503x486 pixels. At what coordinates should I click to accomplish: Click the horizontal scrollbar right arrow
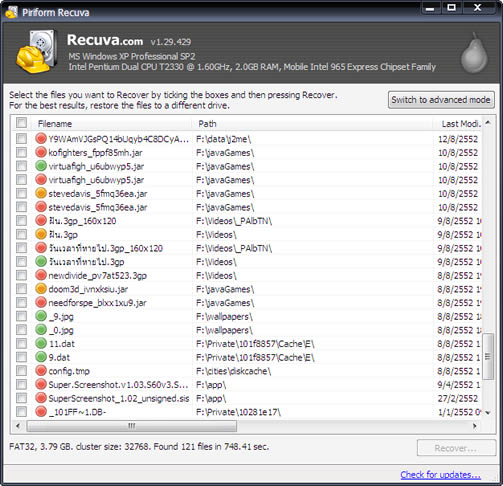(475, 426)
